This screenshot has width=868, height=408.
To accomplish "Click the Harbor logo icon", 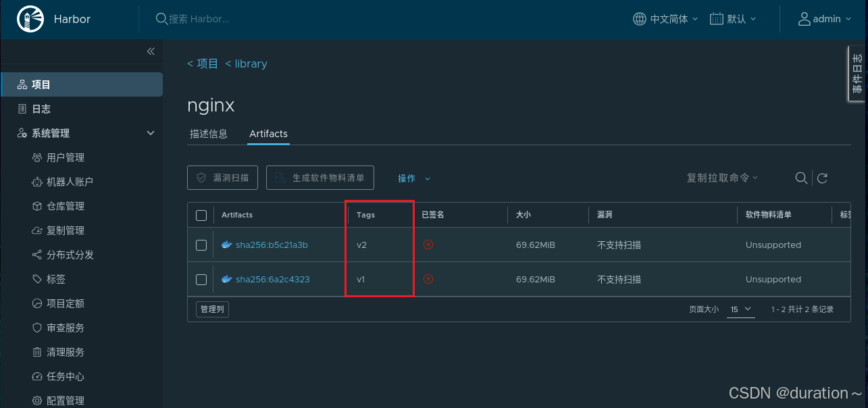I will tap(30, 19).
